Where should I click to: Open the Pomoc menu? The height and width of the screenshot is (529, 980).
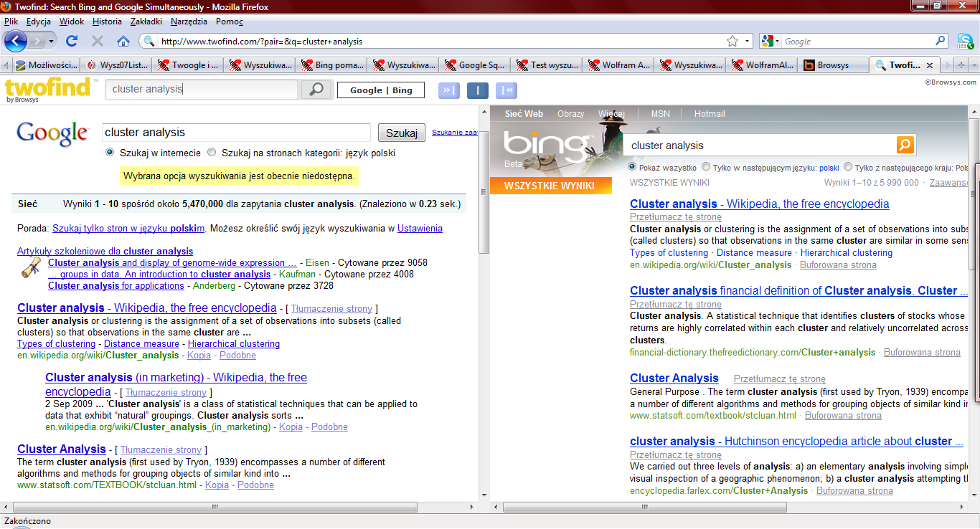pyautogui.click(x=230, y=22)
